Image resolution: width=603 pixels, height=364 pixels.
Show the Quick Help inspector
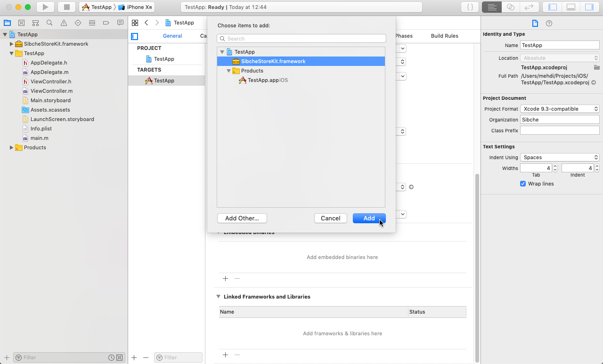(549, 23)
